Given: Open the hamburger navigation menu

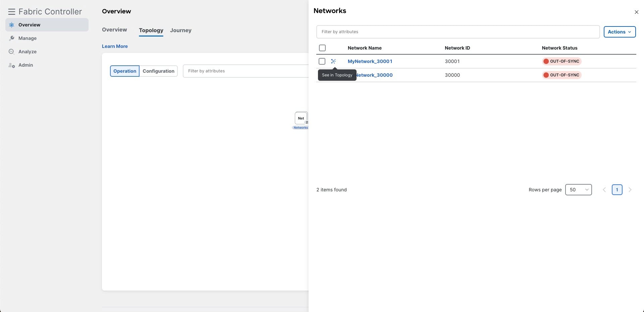Looking at the screenshot, I should coord(11,12).
